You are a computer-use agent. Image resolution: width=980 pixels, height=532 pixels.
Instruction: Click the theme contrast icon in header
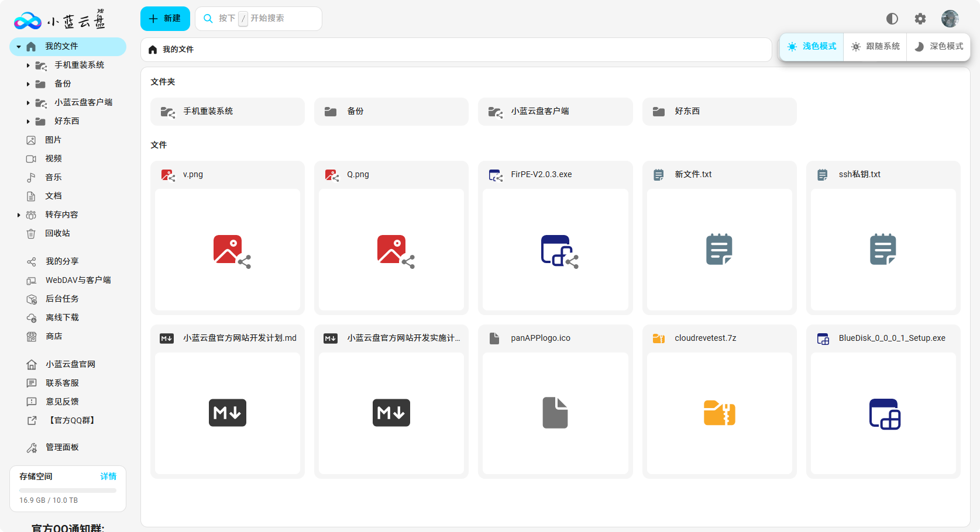[892, 19]
